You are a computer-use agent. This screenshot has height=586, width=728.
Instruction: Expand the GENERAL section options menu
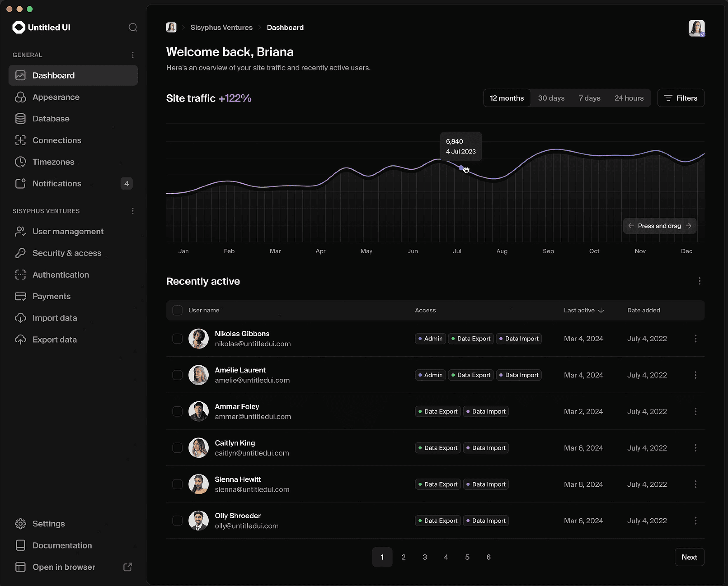tap(133, 55)
